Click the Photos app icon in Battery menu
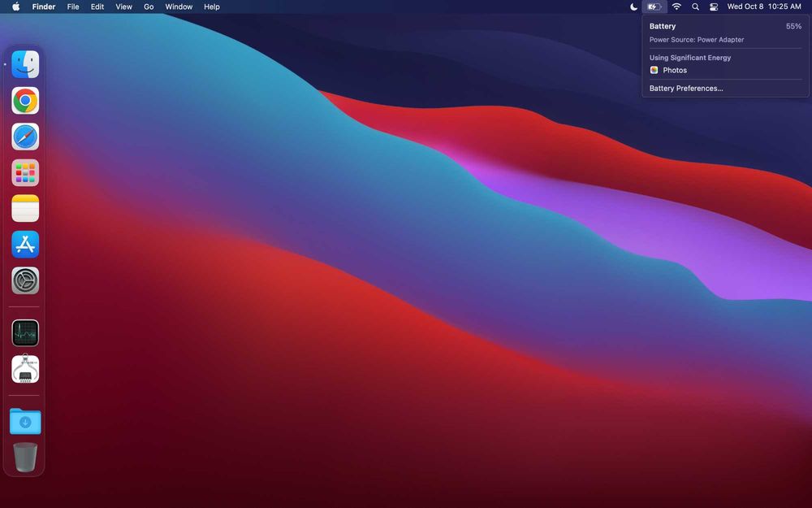The width and height of the screenshot is (812, 508). coord(654,70)
